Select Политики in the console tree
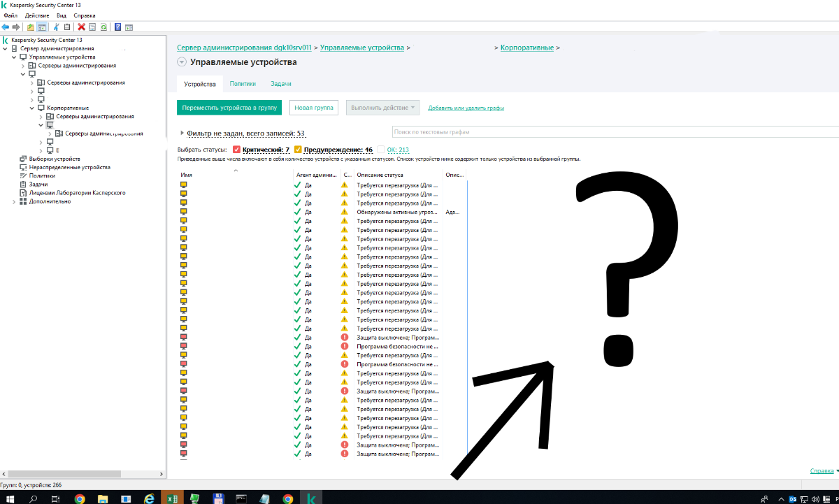This screenshot has width=839, height=504. point(42,176)
